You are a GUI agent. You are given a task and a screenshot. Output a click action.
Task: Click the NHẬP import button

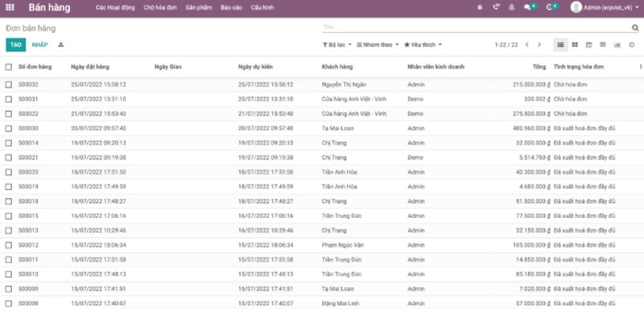pos(39,45)
